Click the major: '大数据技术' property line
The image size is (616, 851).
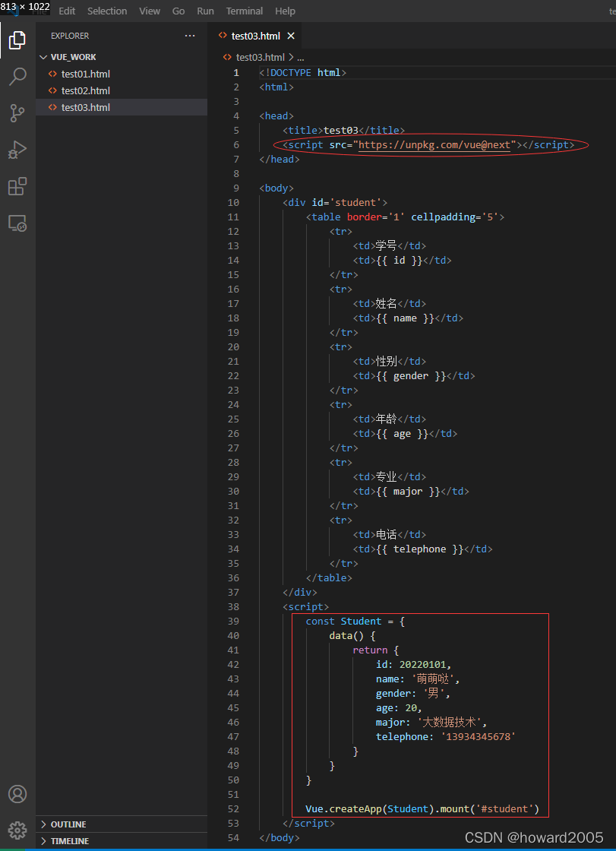tap(431, 723)
